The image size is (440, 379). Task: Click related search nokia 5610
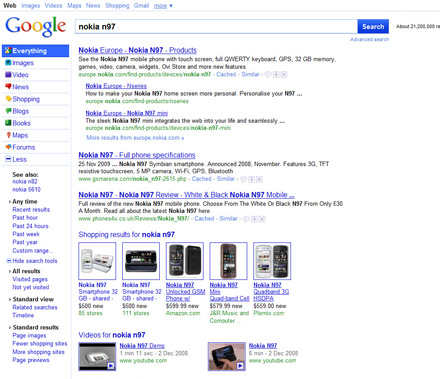click(x=26, y=190)
